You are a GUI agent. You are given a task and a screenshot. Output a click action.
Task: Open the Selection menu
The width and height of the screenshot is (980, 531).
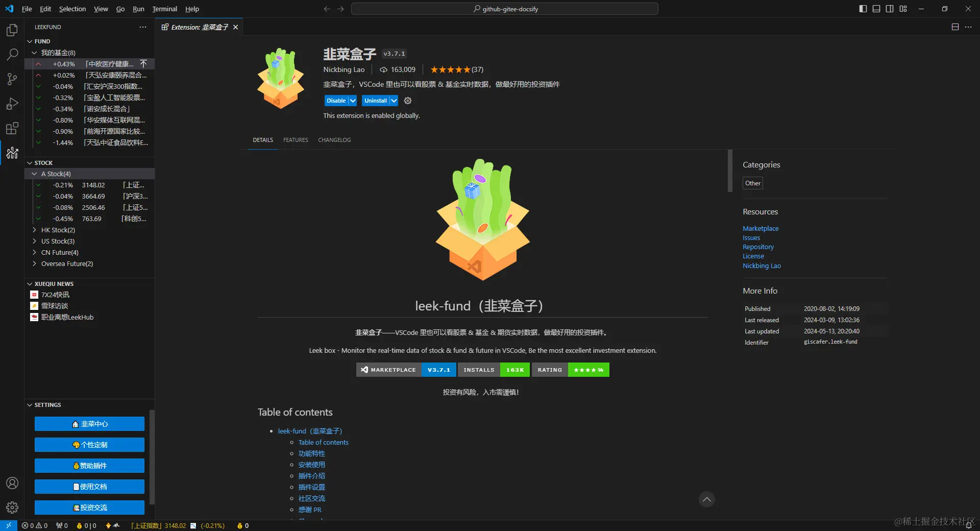point(72,9)
